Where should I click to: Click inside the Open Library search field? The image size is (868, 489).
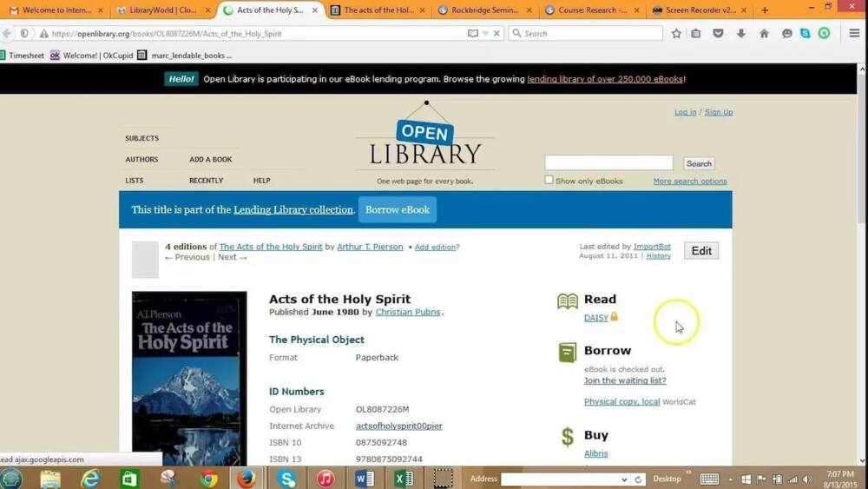pyautogui.click(x=608, y=162)
